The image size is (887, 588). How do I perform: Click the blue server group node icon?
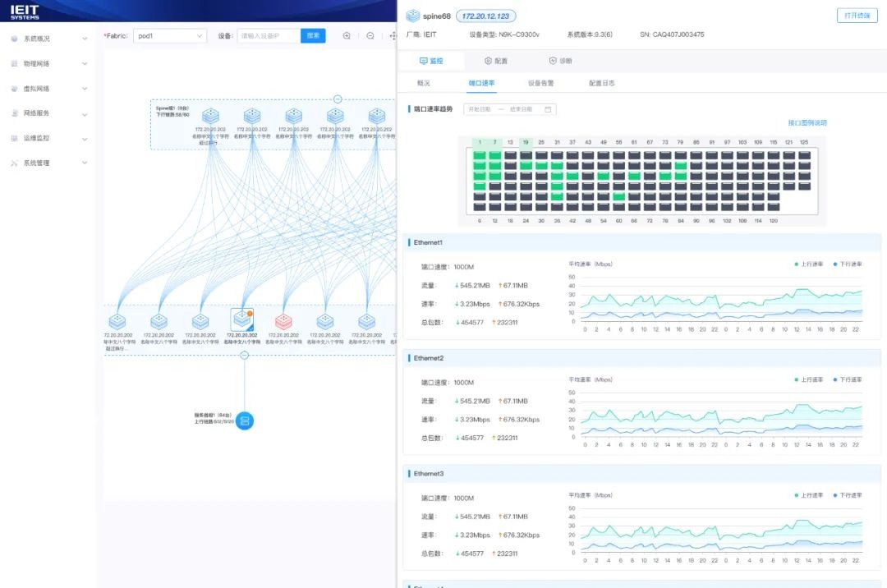point(245,420)
